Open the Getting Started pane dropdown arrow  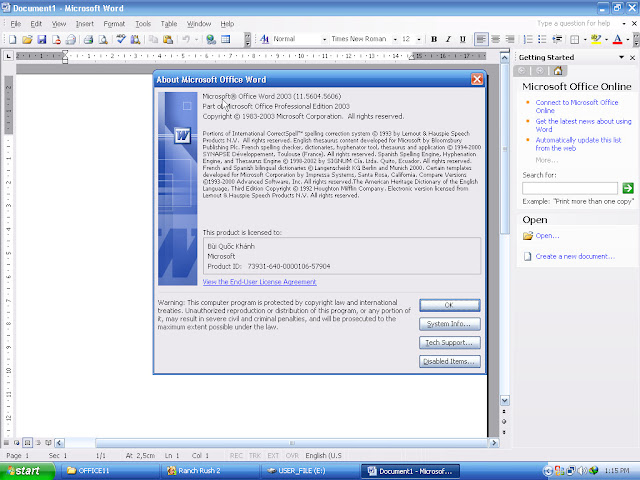tap(621, 58)
